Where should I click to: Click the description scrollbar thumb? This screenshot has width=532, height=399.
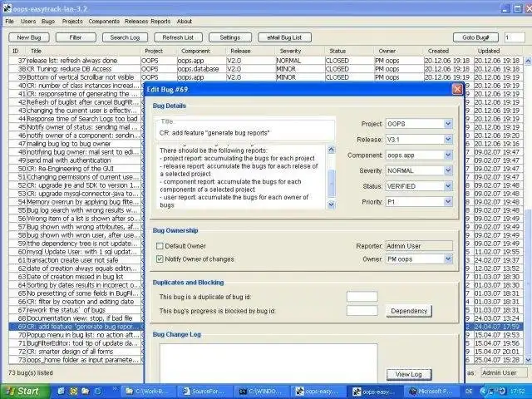coord(331,183)
